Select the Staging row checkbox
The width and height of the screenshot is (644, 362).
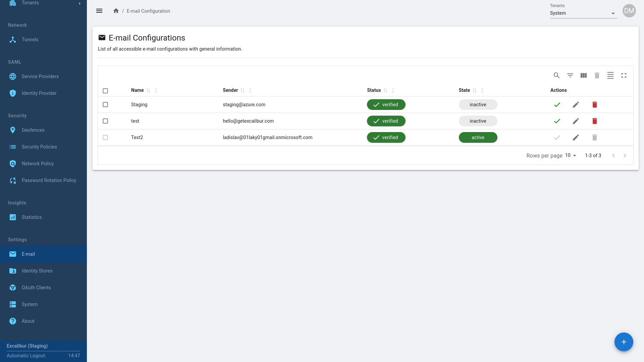click(x=105, y=105)
